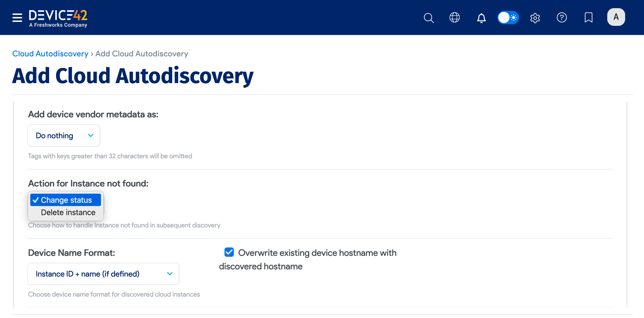Click the chevron on Instance ID dropdown
Viewport: 644px width, 318px height.
point(170,274)
